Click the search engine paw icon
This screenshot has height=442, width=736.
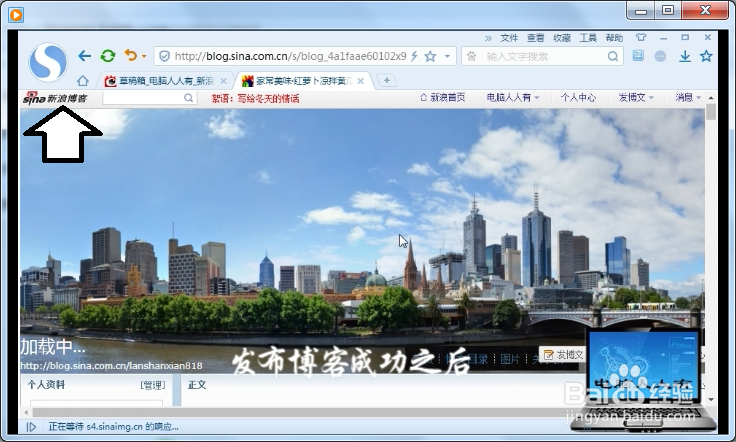pos(472,56)
